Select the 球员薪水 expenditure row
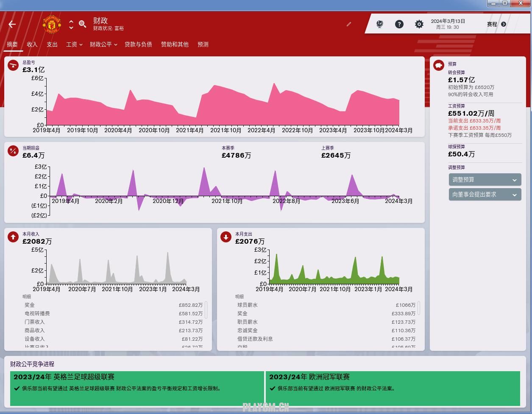Image resolution: width=532 pixels, height=414 pixels. coord(326,305)
